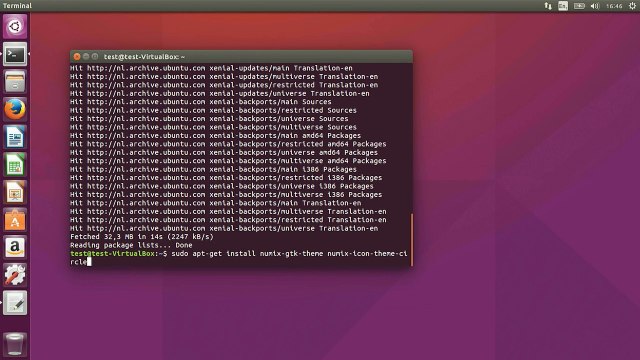Click the test@test-VirtualBox prompt text
The width and height of the screenshot is (640, 360).
click(112, 253)
